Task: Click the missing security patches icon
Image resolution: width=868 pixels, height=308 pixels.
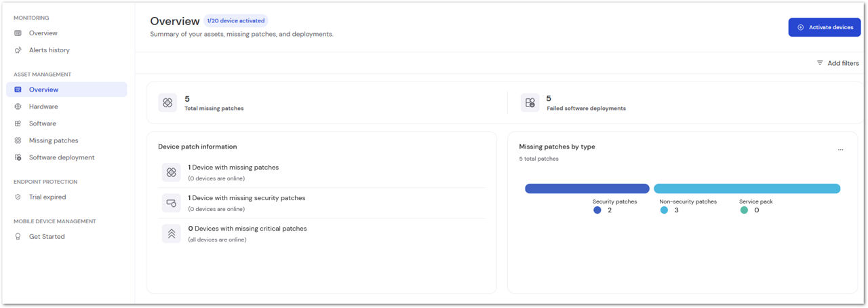Action: click(171, 203)
